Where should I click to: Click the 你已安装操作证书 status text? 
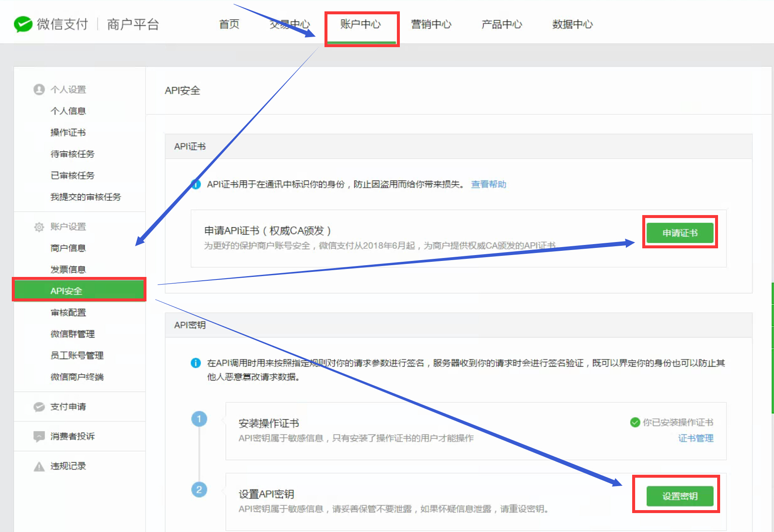[x=678, y=422]
